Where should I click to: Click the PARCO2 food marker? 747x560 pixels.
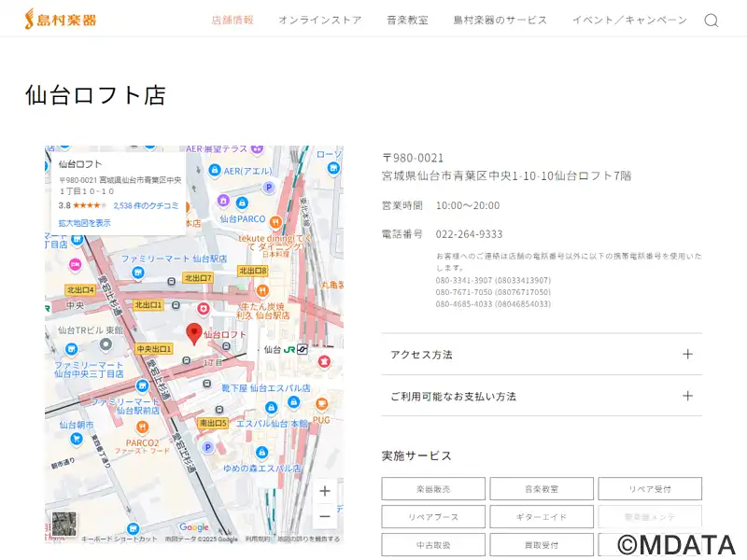(142, 427)
